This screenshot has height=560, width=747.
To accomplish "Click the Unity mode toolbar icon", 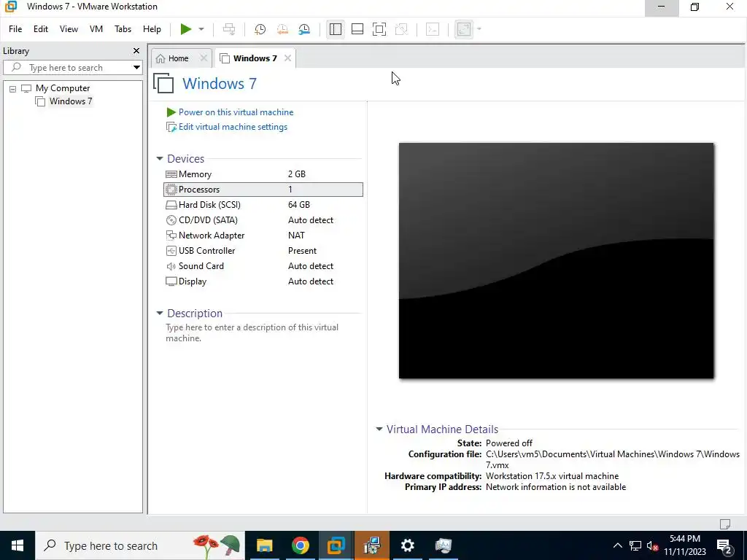I will (402, 29).
